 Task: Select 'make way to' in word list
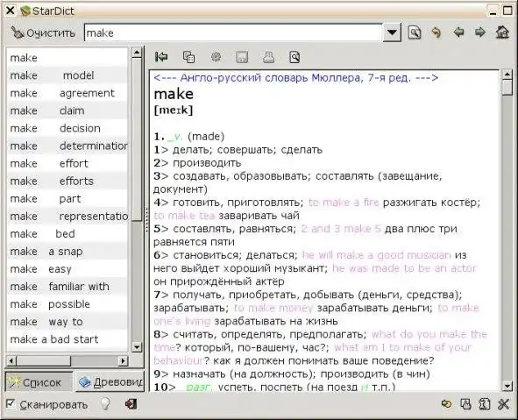point(67,322)
